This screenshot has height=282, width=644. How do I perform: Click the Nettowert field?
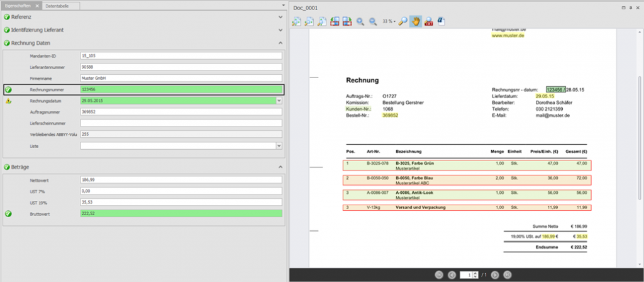point(181,180)
